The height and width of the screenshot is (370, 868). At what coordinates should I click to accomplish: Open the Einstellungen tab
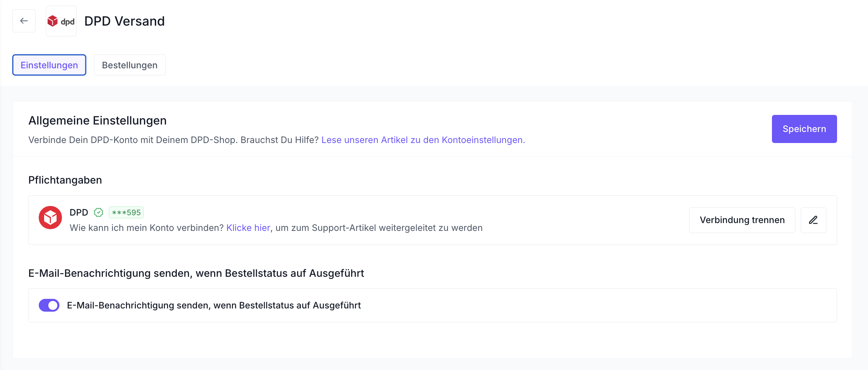click(49, 65)
